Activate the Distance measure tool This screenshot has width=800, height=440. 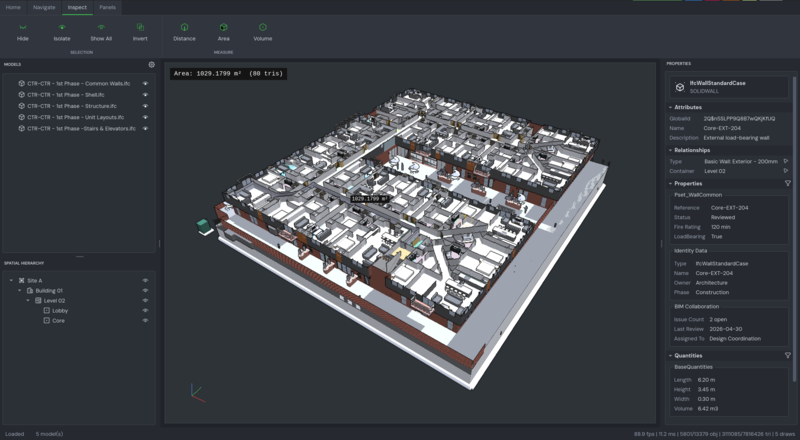coord(184,32)
